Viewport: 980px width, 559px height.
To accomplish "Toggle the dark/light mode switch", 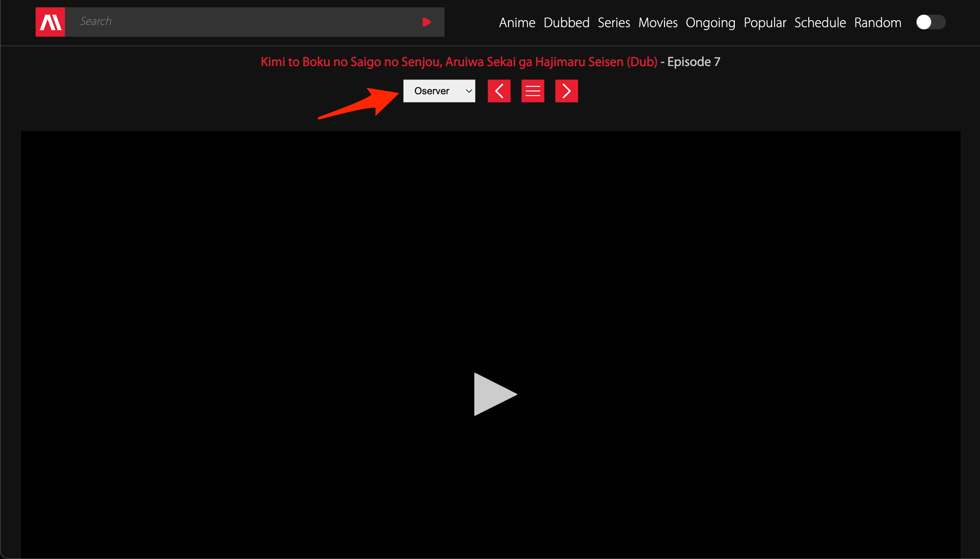I will (931, 22).
